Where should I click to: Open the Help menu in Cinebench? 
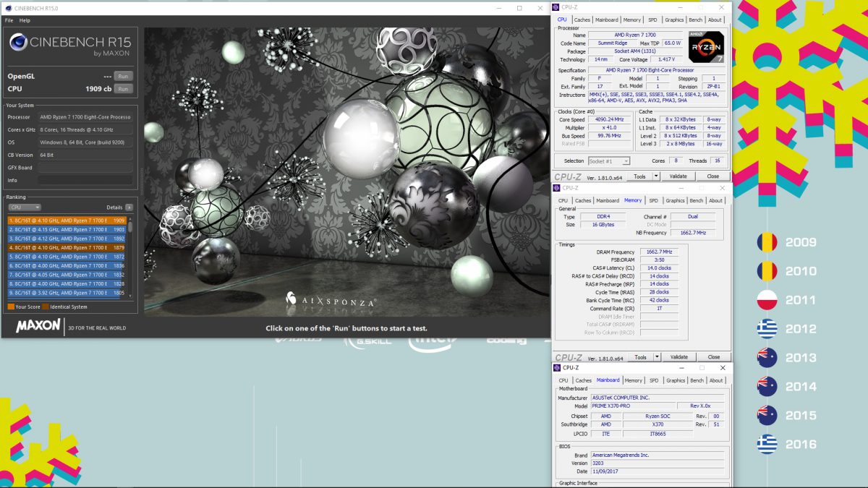coord(25,20)
